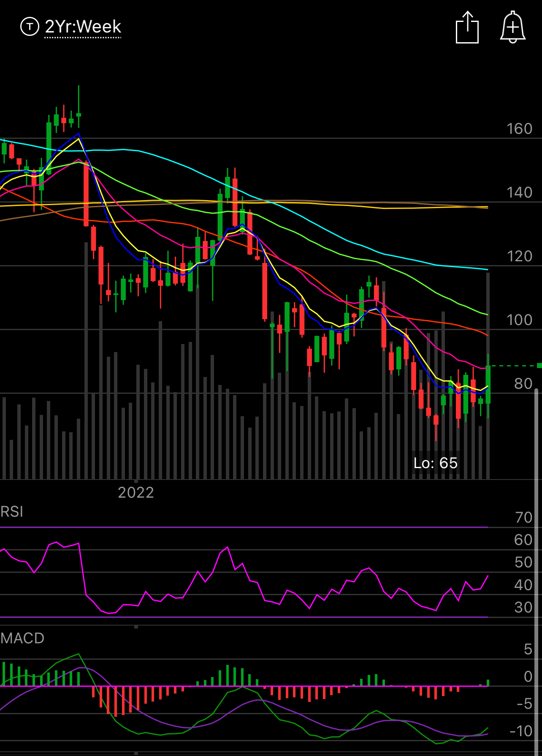
Task: Grab the vertical scrollbar on right edge
Action: point(537,572)
